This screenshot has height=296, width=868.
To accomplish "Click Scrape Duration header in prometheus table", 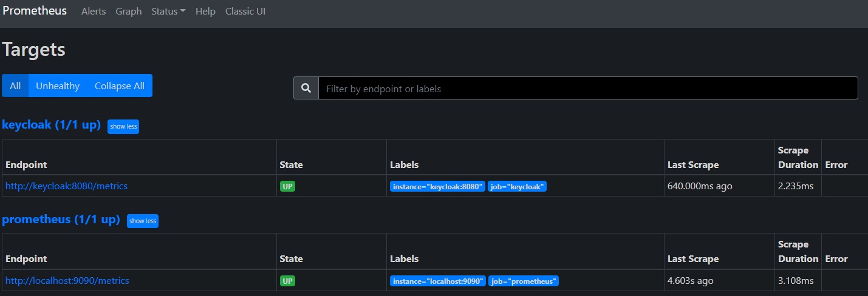I will coord(798,251).
